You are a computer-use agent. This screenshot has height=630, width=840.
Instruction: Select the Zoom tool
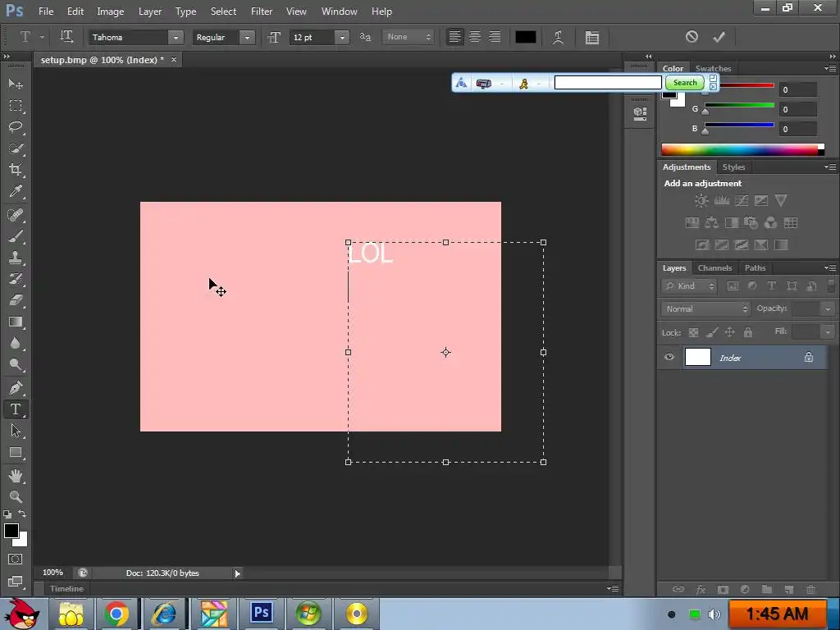(x=16, y=496)
